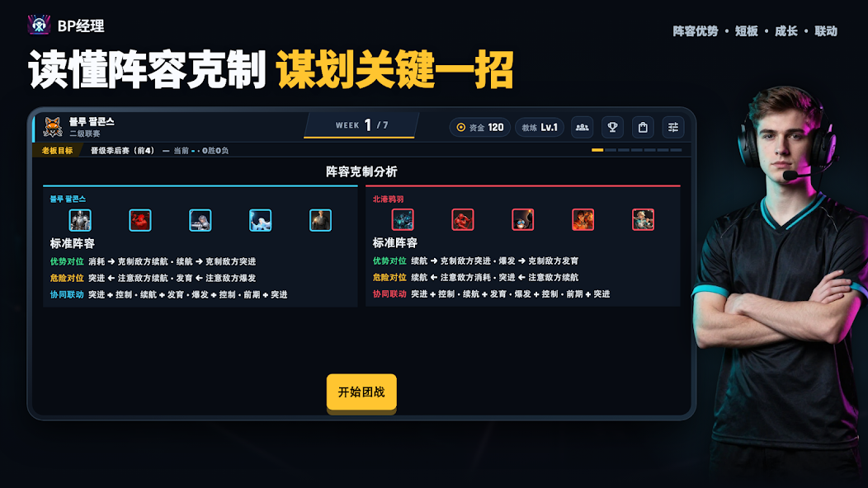Select red team's blonde goggles hero
This screenshot has width=868, height=488.
pos(644,219)
